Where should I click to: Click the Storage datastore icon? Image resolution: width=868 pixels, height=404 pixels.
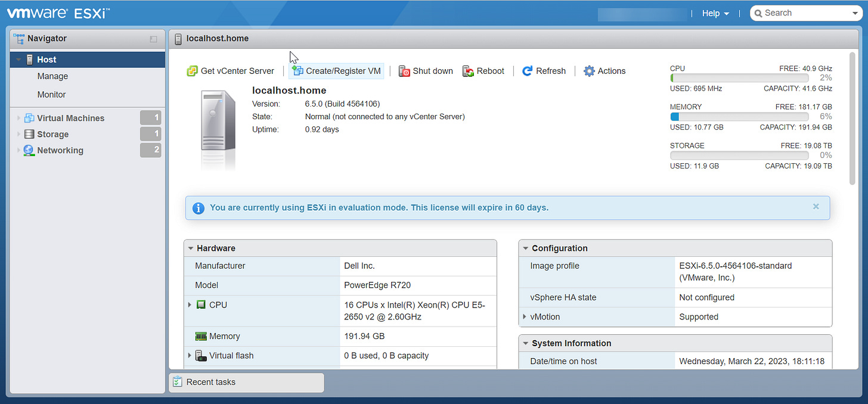pos(29,134)
